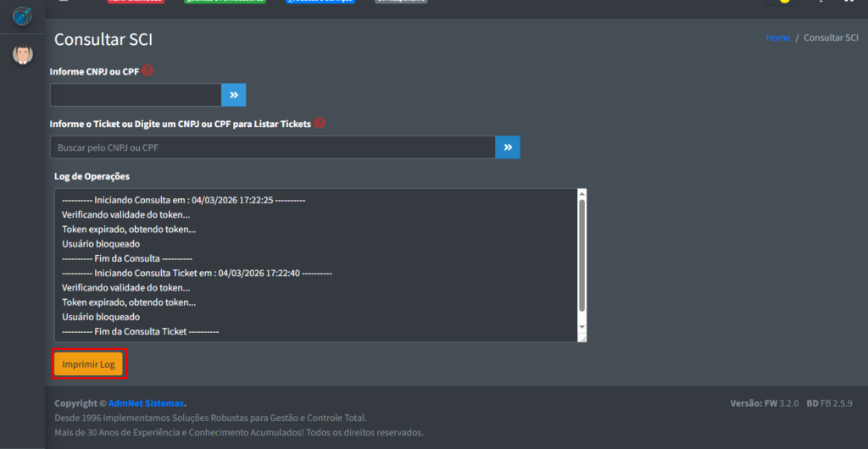The height and width of the screenshot is (449, 868).
Task: Open the user avatar profile in sidebar
Action: 22,55
